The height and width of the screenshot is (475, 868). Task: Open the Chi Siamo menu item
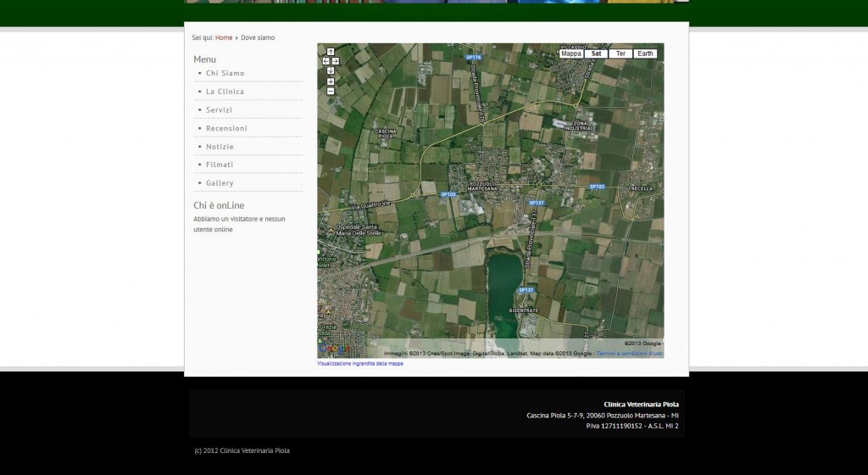point(225,73)
